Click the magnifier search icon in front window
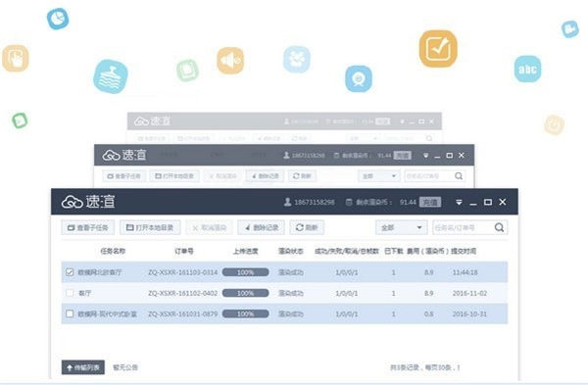The width and height of the screenshot is (588, 385). pos(499,227)
